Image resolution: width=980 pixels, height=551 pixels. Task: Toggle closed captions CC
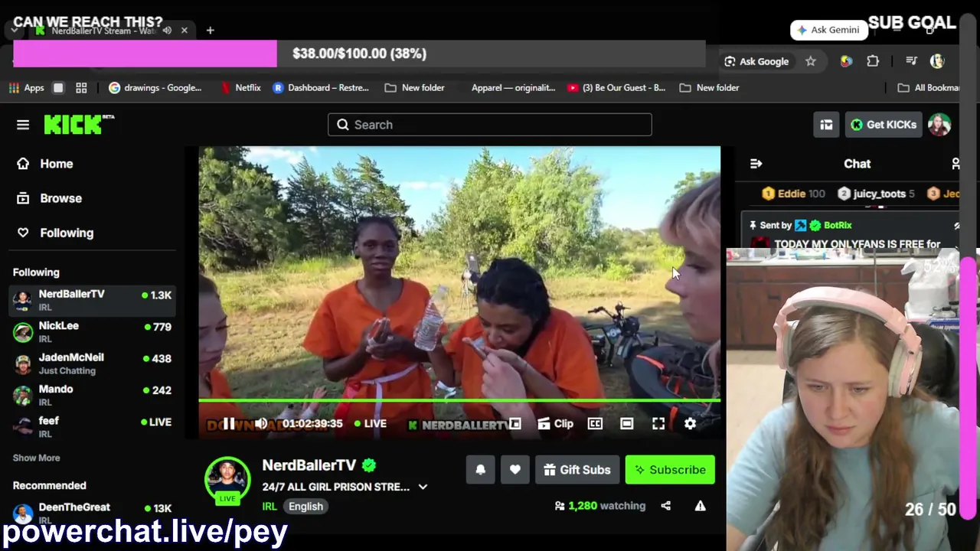click(595, 423)
